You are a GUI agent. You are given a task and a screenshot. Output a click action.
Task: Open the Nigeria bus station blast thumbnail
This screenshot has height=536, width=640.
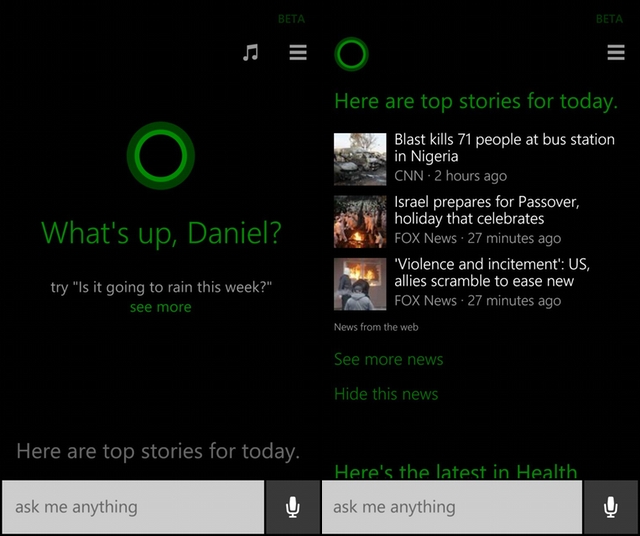[x=360, y=159]
